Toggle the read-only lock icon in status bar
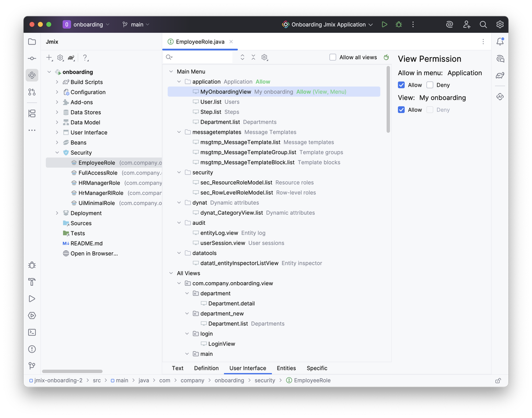 498,381
